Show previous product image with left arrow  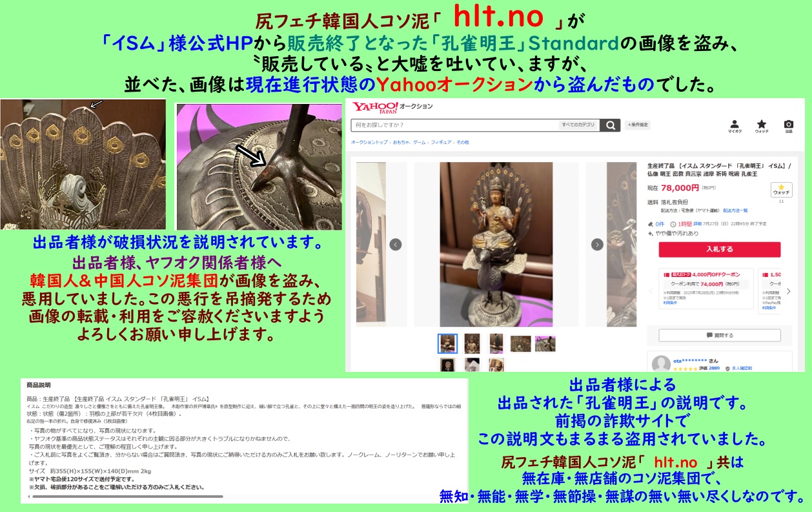[396, 245]
